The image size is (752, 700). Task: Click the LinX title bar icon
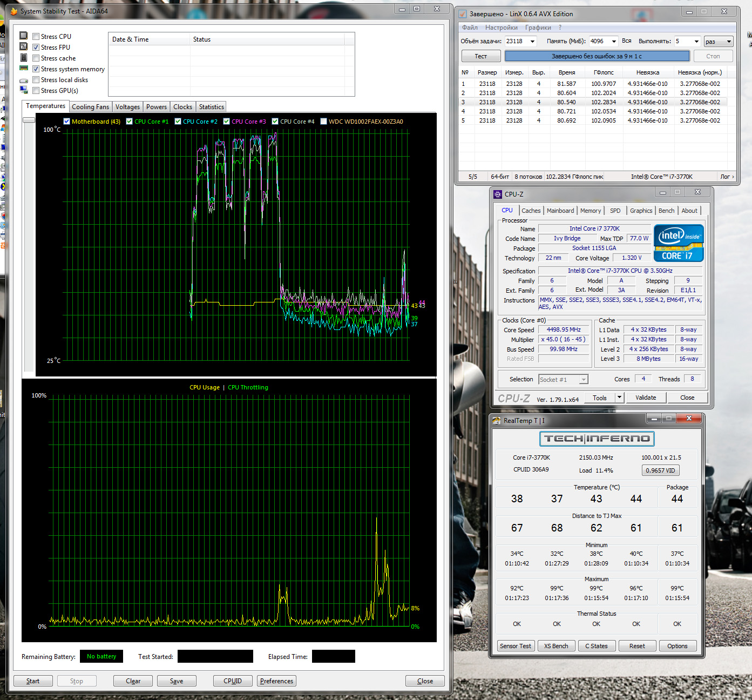(x=463, y=14)
